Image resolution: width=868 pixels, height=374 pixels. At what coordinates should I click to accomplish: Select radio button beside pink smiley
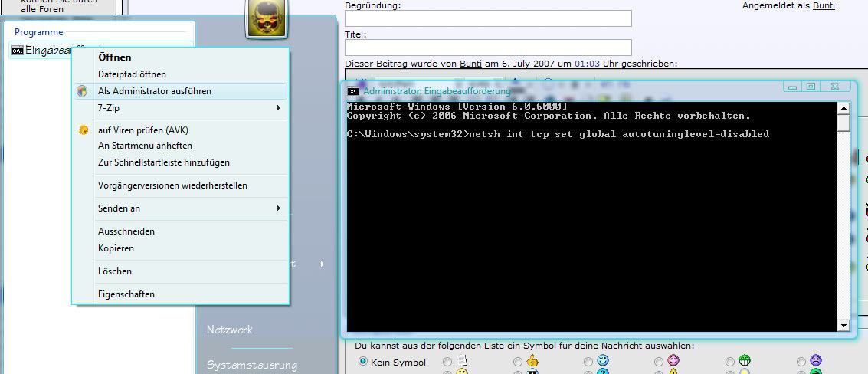(x=659, y=362)
